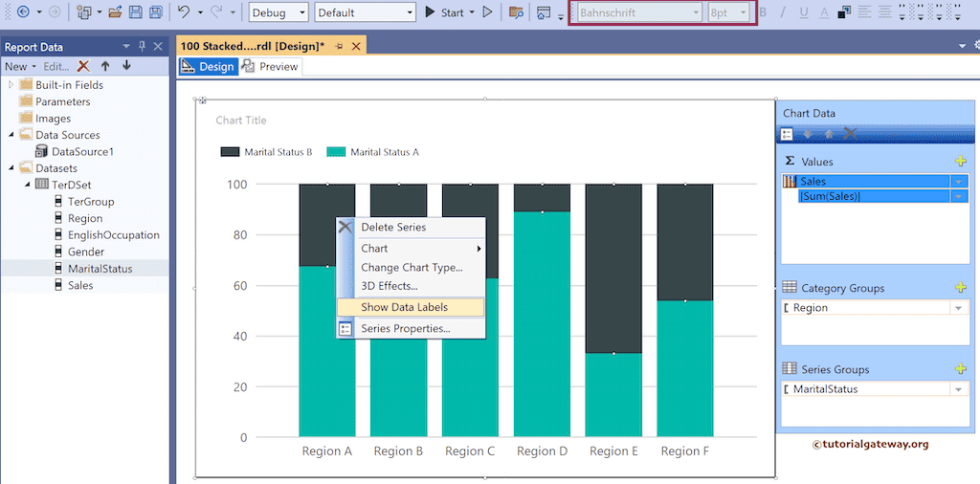Open Find in Files folder-magnifier icon
Image resolution: width=980 pixels, height=484 pixels.
tap(516, 12)
